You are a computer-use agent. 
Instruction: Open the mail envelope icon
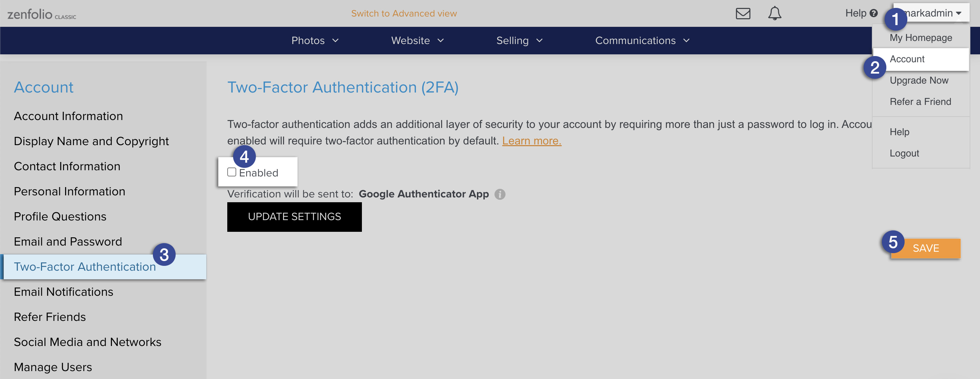(x=743, y=13)
